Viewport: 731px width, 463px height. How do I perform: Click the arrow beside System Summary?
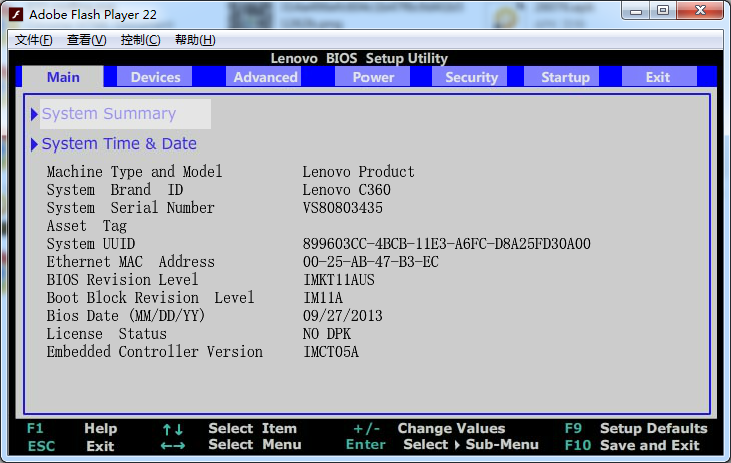pos(34,114)
